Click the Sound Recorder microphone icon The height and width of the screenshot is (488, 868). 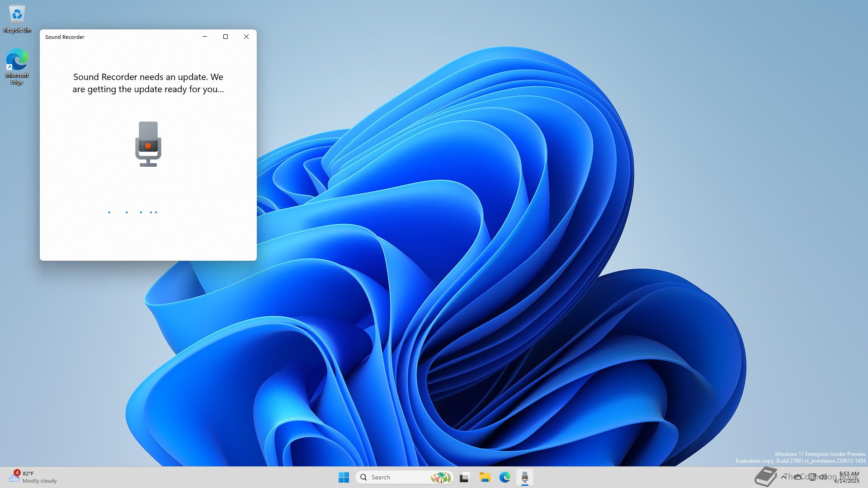(x=148, y=144)
